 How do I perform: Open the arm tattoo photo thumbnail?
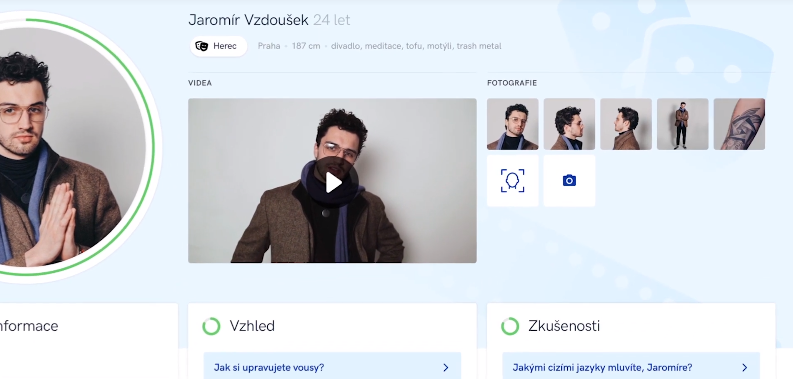pyautogui.click(x=739, y=124)
